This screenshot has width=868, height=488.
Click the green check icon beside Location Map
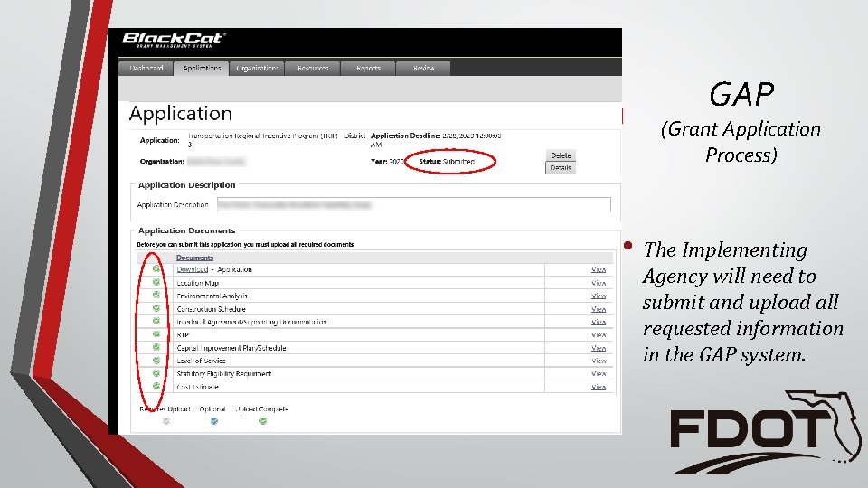tap(156, 282)
